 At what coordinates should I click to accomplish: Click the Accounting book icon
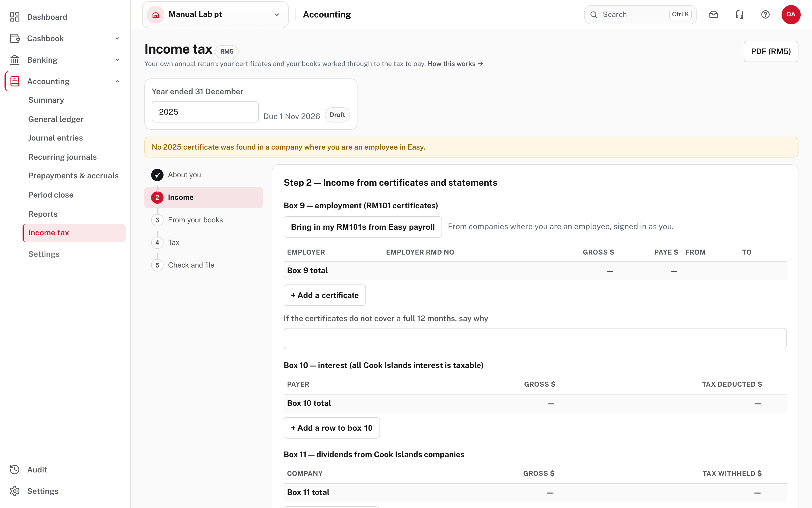coord(14,81)
